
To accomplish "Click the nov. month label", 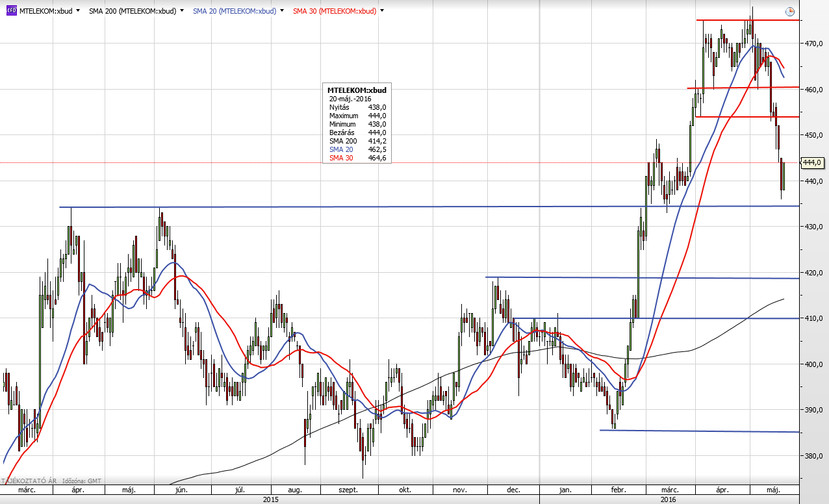I will 459,490.
